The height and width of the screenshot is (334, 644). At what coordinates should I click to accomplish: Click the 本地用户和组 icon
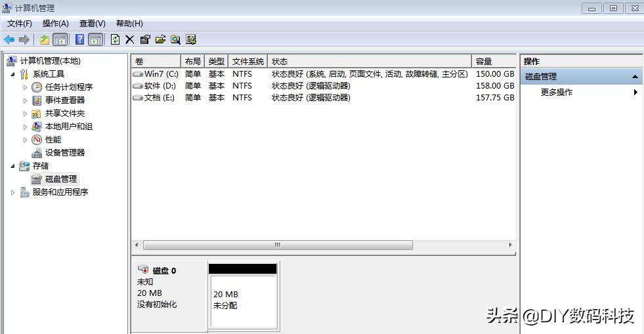(x=37, y=127)
